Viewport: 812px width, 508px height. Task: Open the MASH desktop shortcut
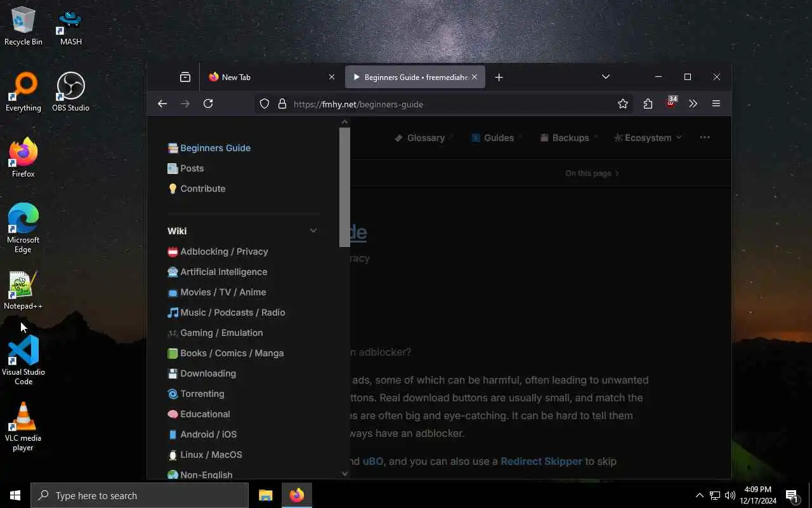[x=70, y=26]
